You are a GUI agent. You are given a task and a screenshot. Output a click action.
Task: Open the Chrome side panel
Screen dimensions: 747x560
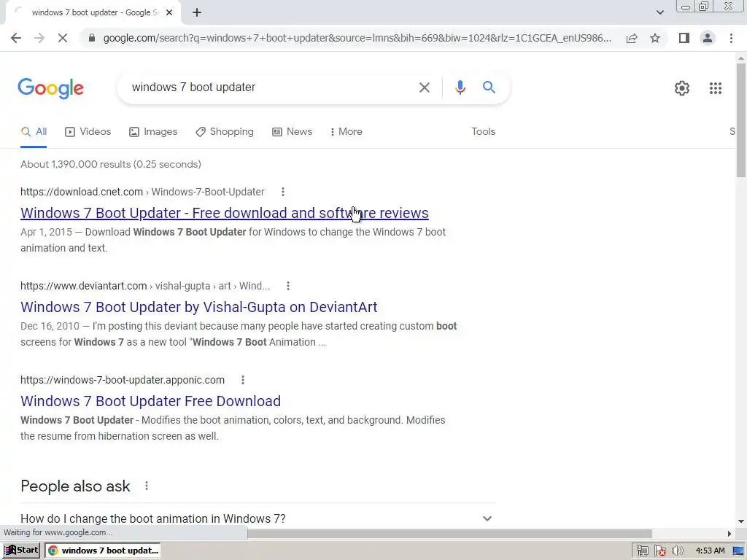coord(684,38)
